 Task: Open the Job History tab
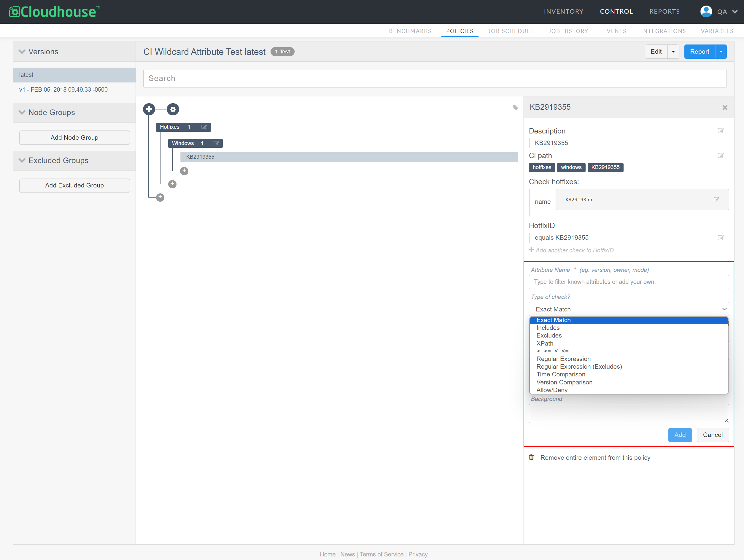point(568,31)
